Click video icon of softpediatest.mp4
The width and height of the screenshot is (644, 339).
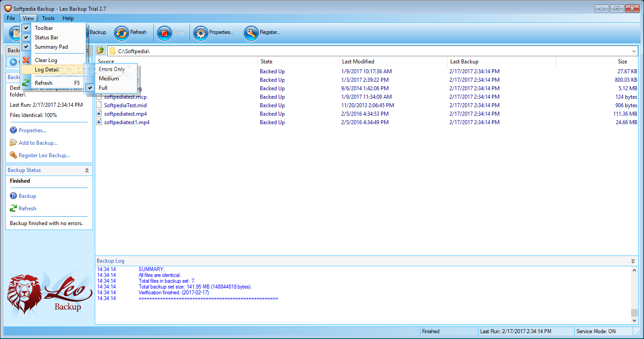point(99,114)
